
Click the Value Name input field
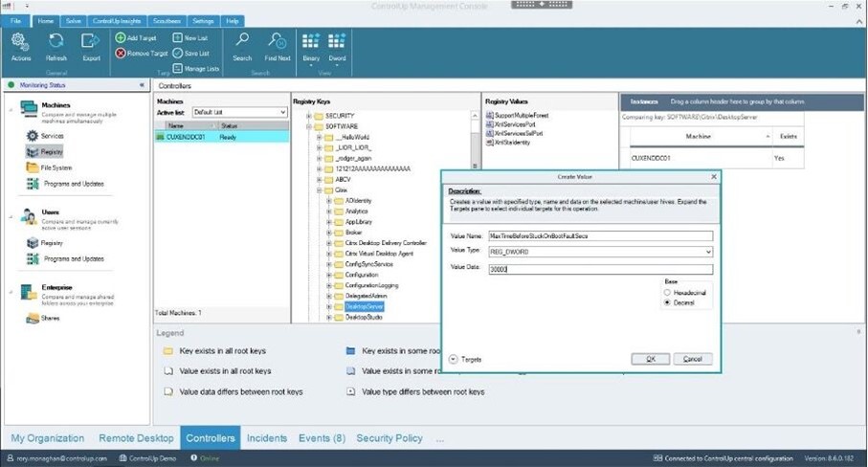click(x=601, y=235)
